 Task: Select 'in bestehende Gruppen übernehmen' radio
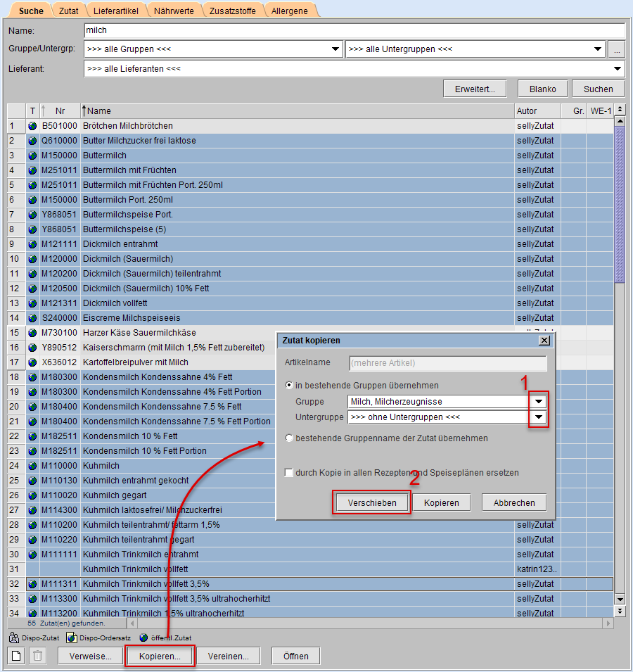(x=289, y=386)
